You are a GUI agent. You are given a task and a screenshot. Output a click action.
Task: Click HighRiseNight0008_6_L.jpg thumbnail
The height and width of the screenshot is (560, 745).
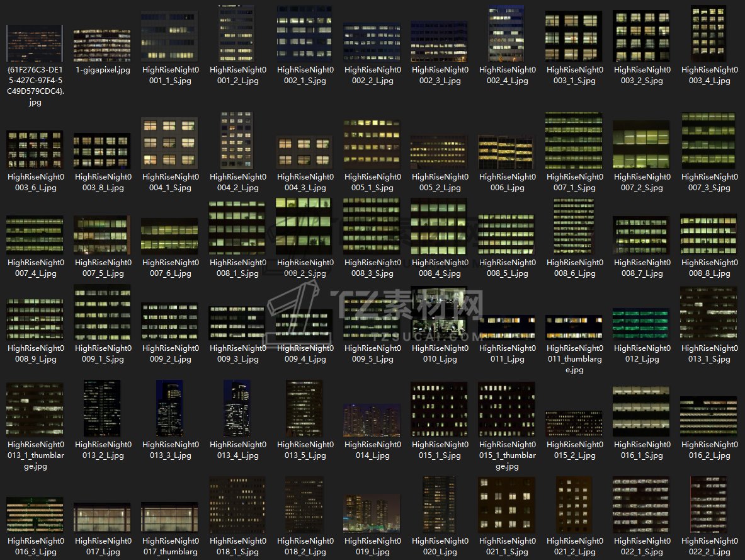point(574,226)
